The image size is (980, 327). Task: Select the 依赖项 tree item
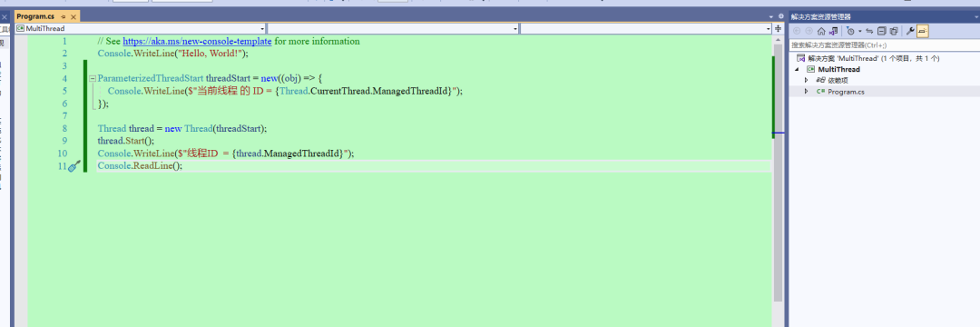[x=838, y=80]
